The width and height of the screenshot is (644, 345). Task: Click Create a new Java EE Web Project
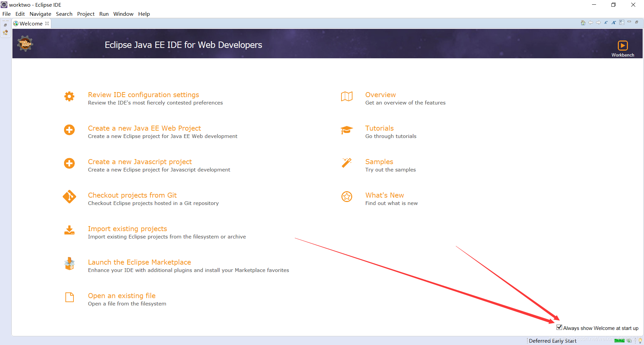click(x=145, y=128)
